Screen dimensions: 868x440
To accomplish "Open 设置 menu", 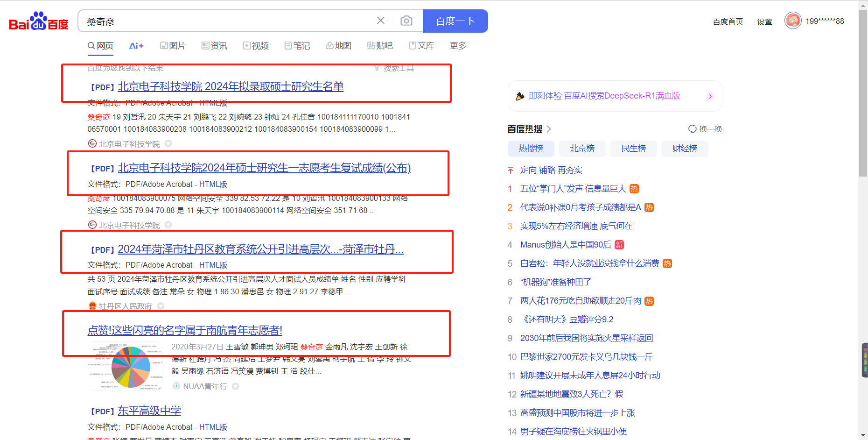I will tap(764, 21).
